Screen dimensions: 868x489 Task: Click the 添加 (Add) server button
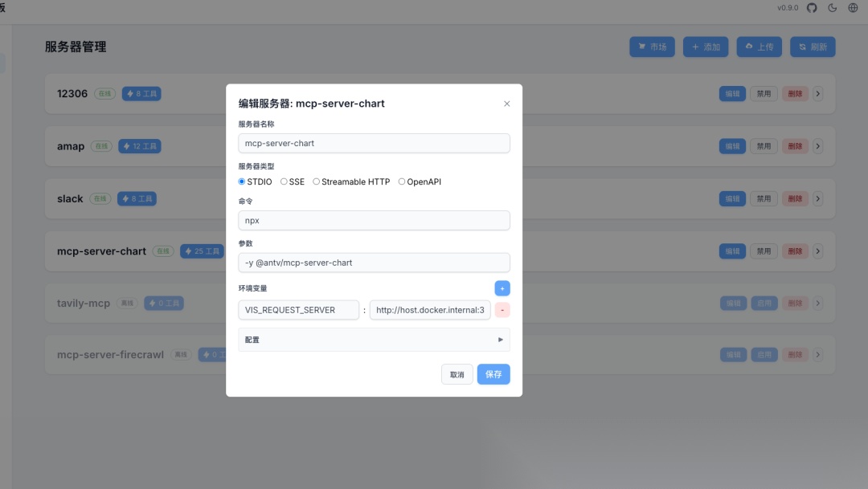point(706,47)
